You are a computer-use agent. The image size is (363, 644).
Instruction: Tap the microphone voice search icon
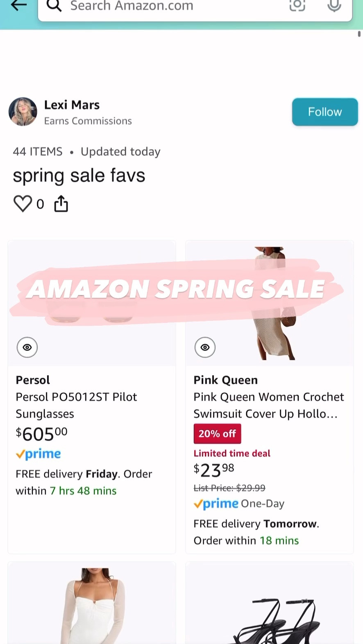[x=334, y=6]
